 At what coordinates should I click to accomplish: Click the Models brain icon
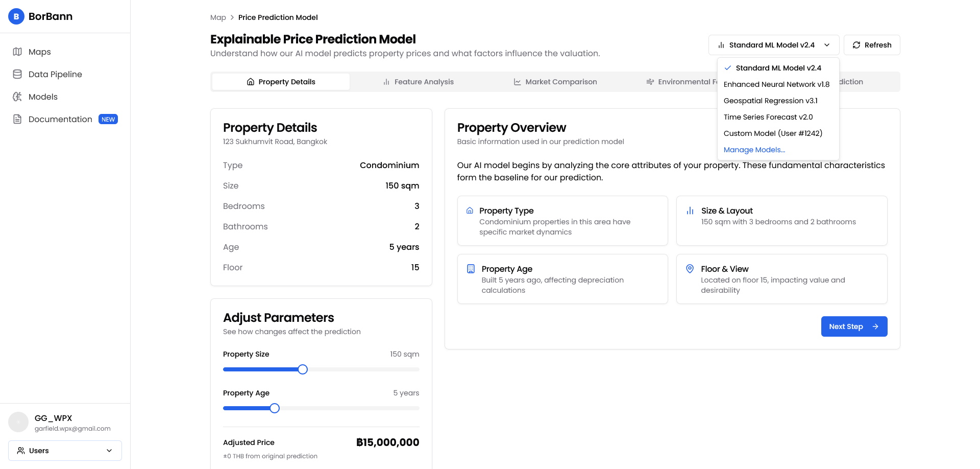tap(17, 97)
